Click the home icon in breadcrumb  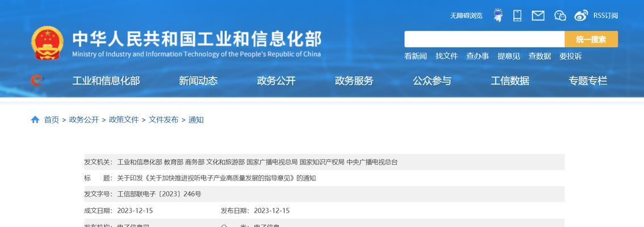[x=35, y=119]
